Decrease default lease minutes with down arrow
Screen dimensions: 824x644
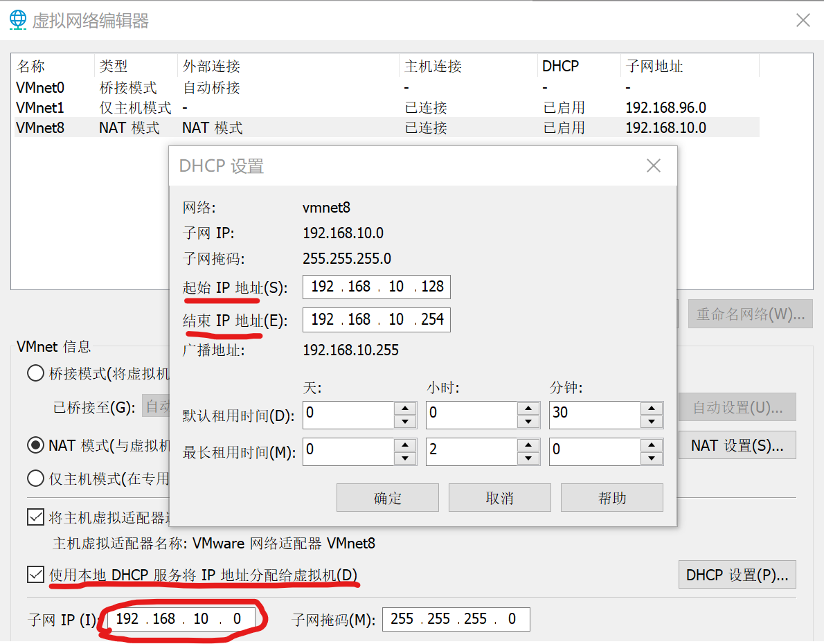(x=652, y=422)
